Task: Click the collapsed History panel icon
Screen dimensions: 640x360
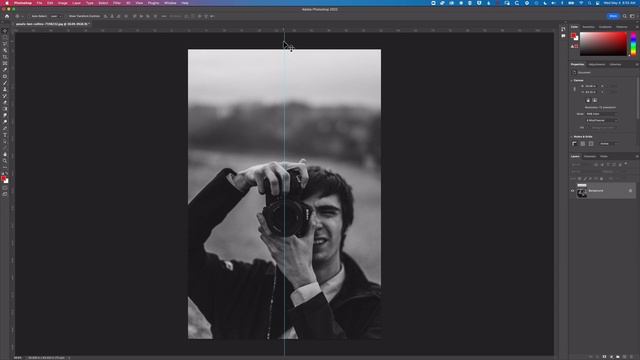Action: [x=563, y=29]
